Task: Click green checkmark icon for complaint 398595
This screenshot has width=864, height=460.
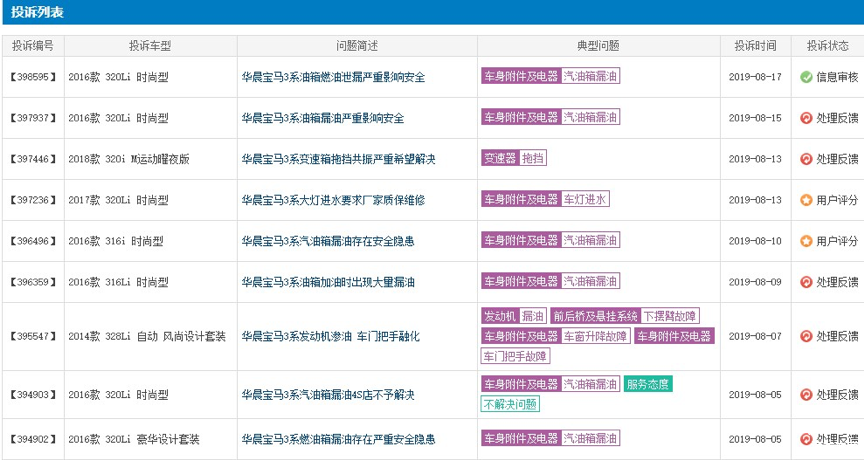Action: pyautogui.click(x=806, y=77)
